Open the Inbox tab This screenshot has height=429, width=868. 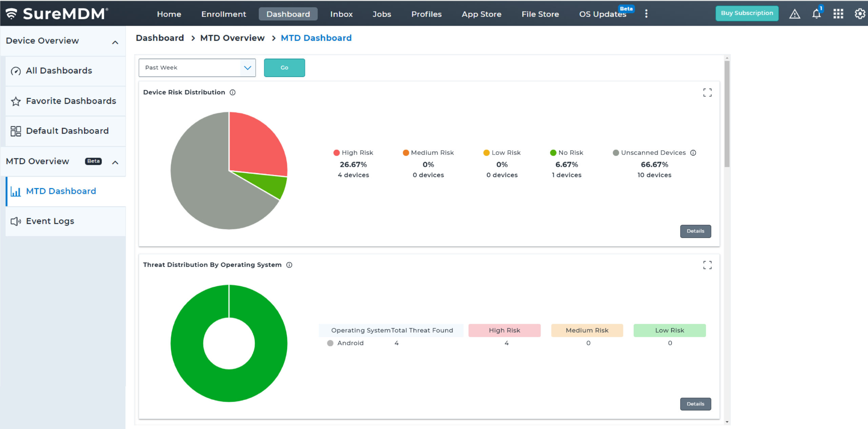[x=341, y=14]
